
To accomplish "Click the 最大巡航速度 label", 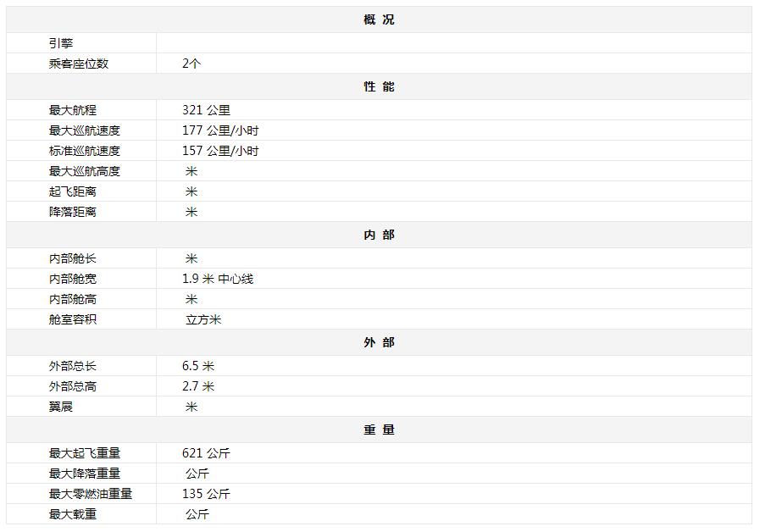I will pyautogui.click(x=85, y=130).
